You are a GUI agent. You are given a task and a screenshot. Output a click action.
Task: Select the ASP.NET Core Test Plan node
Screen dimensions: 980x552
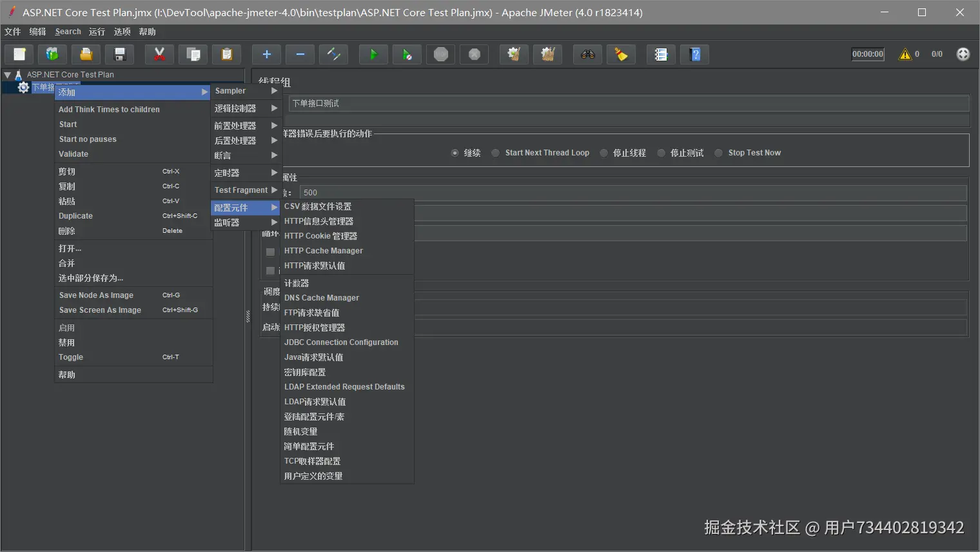pos(70,75)
